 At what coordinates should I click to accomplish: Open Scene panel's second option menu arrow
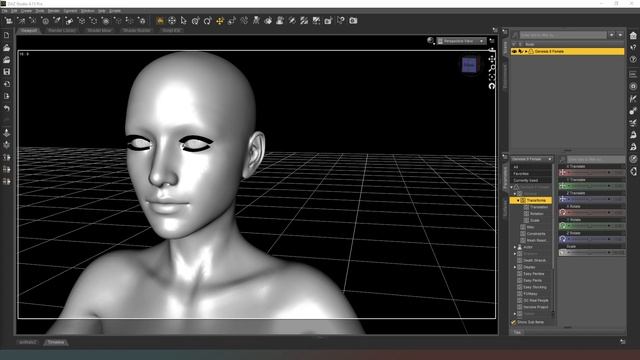(x=620, y=36)
